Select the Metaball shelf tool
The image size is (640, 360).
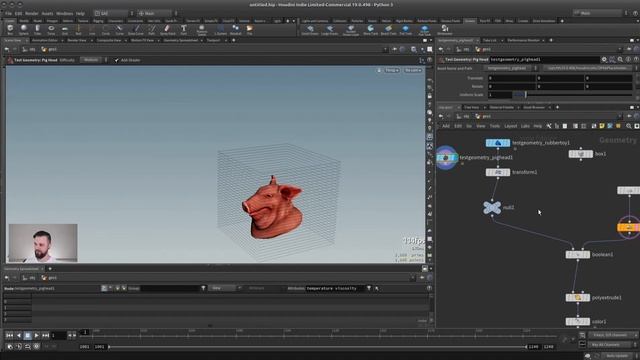click(x=236, y=29)
